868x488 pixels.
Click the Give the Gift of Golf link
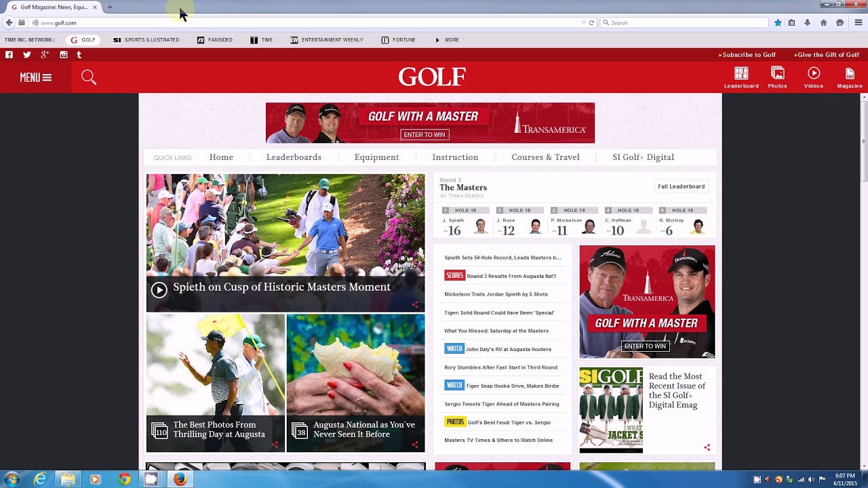click(827, 55)
